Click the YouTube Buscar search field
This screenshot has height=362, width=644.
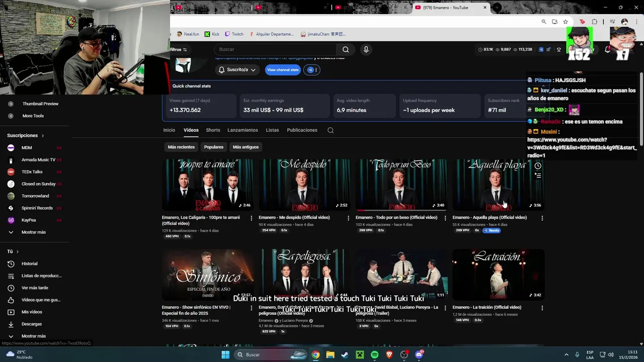(x=276, y=49)
